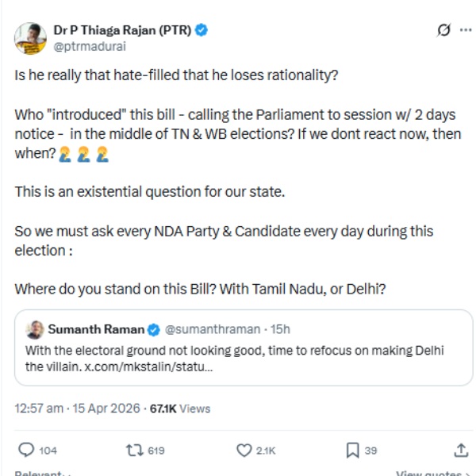
Task: Click Sumanth Raman's small avatar
Action: click(x=35, y=329)
